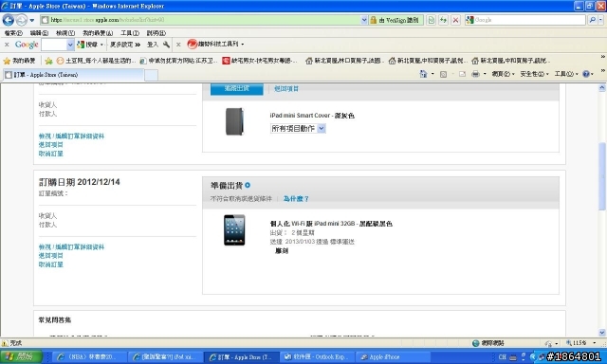The image size is (607, 364).
Task: Click the Google toolbar 搜尋 button
Action: point(87,45)
